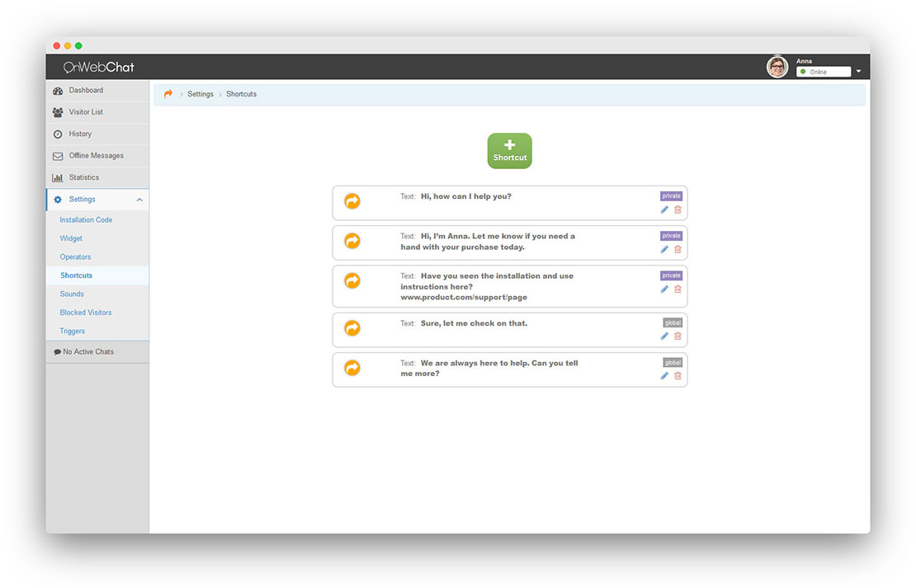Screen dimensions: 916x588
Task: Change the Online status selector
Action: point(824,71)
